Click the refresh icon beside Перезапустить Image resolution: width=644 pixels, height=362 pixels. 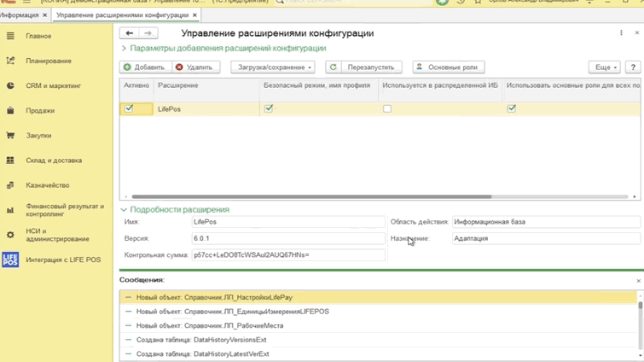point(334,67)
